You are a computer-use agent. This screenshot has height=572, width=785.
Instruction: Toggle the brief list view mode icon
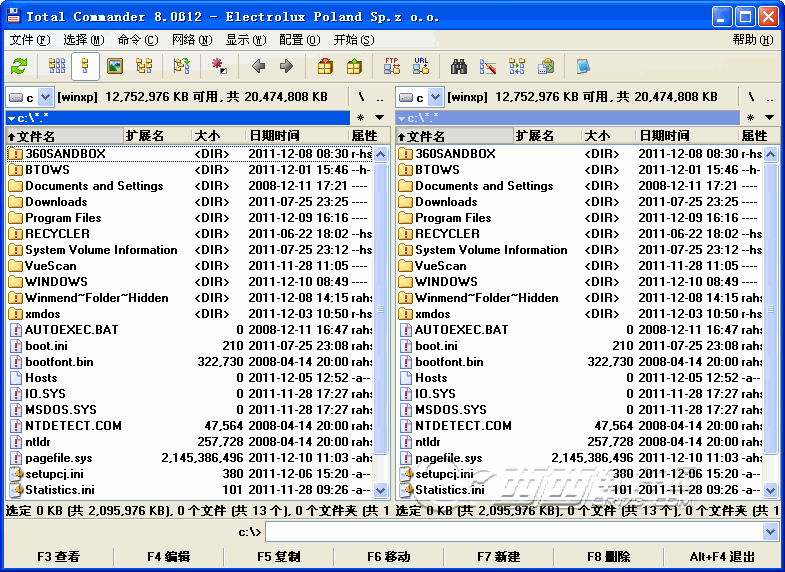tap(57, 67)
